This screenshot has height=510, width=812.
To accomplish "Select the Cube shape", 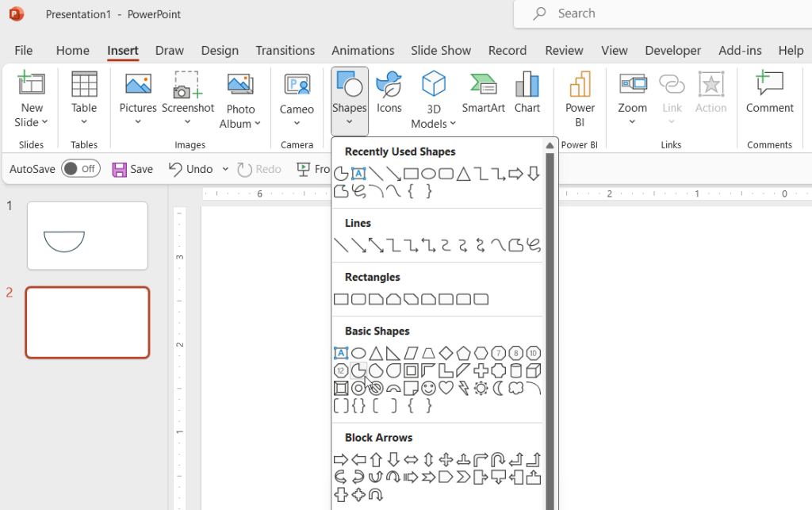I will coord(534,370).
